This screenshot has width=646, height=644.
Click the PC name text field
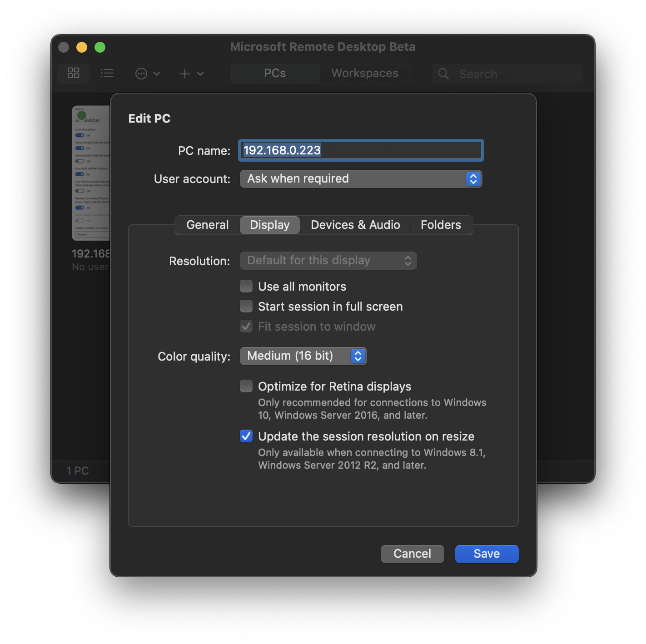pos(361,150)
